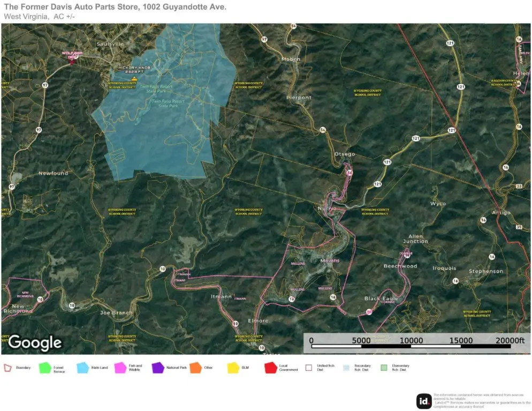The width and height of the screenshot is (532, 411).
Task: Click the red Local Government legend swatch
Action: (x=270, y=368)
